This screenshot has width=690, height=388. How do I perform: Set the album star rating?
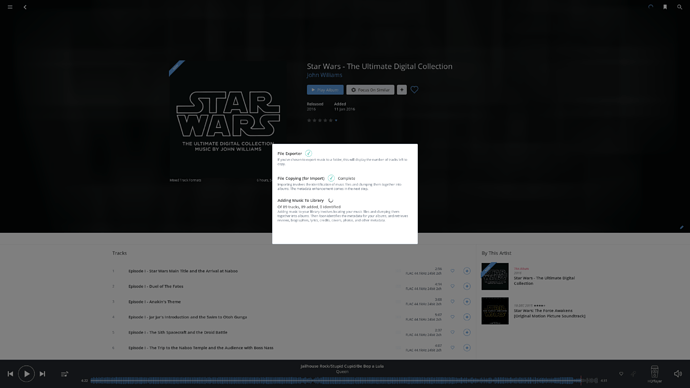coord(320,120)
